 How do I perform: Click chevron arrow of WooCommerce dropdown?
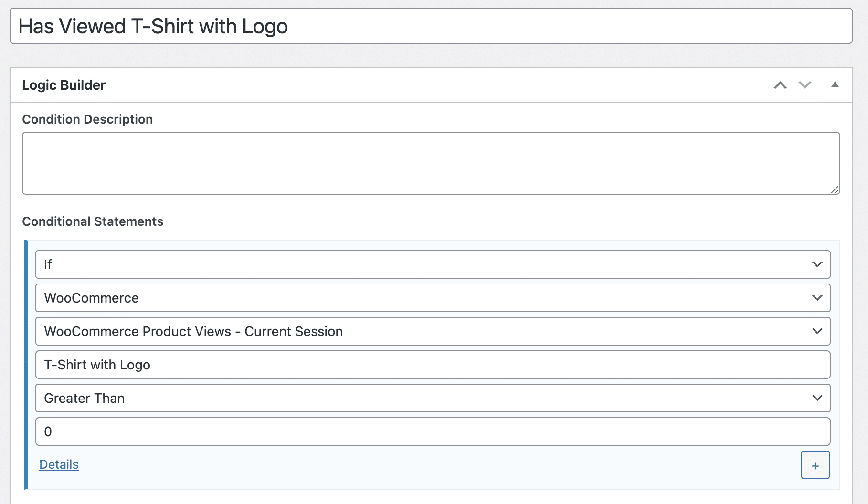817,298
